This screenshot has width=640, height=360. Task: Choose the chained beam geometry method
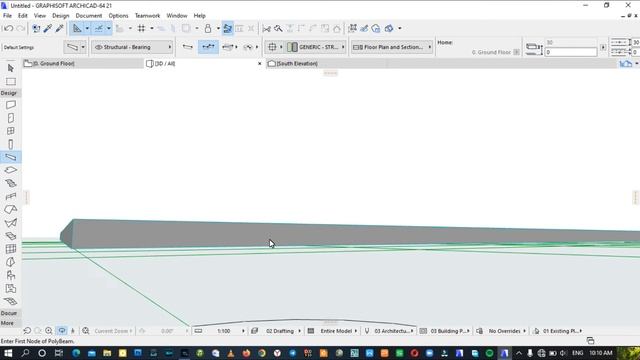pos(208,47)
